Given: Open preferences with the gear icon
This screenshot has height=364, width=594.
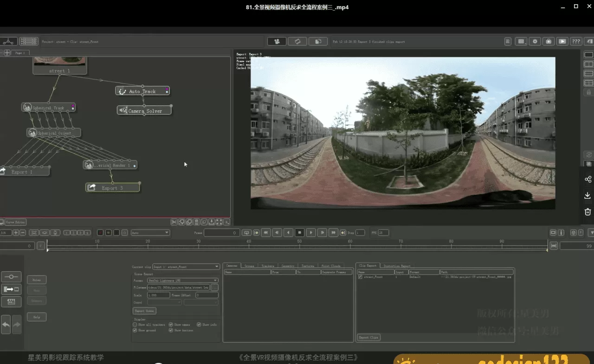Looking at the screenshot, I should 535,41.
